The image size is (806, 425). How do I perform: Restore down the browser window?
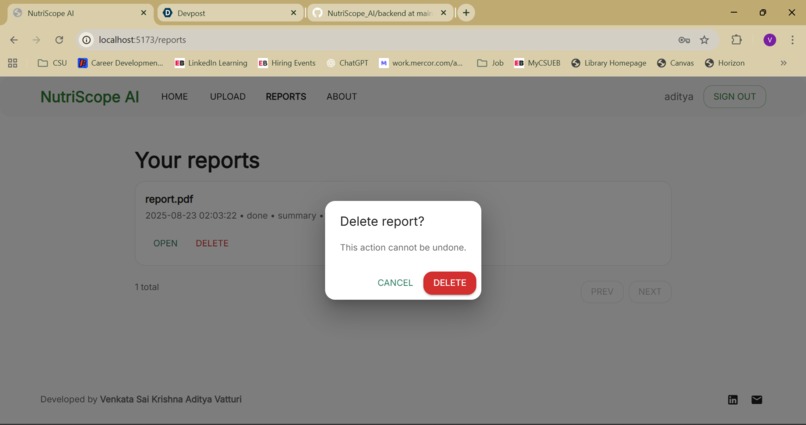tap(763, 12)
